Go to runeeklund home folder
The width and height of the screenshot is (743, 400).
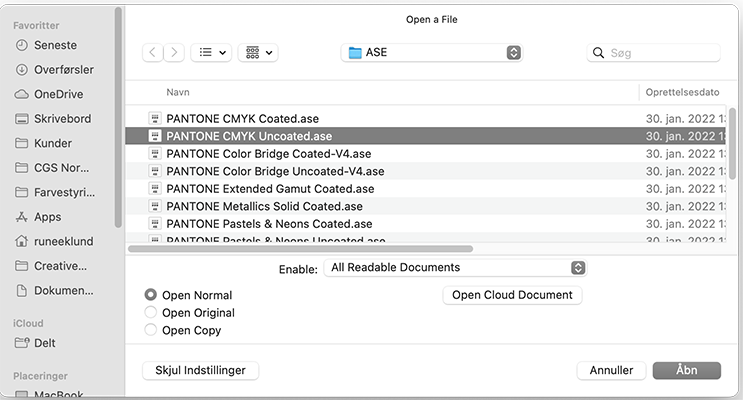[x=54, y=241]
